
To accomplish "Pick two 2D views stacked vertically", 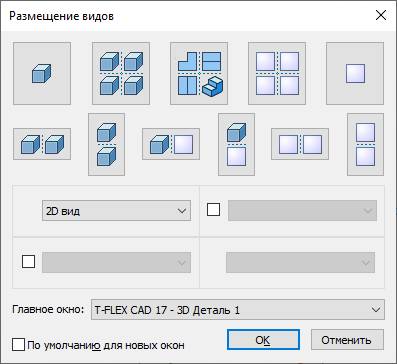I will click(365, 144).
